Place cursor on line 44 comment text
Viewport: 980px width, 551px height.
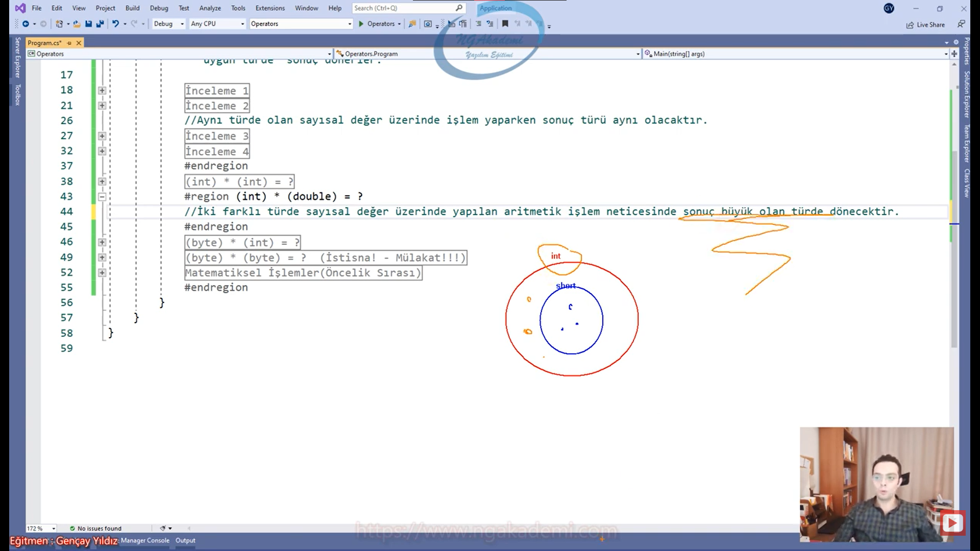pos(541,212)
